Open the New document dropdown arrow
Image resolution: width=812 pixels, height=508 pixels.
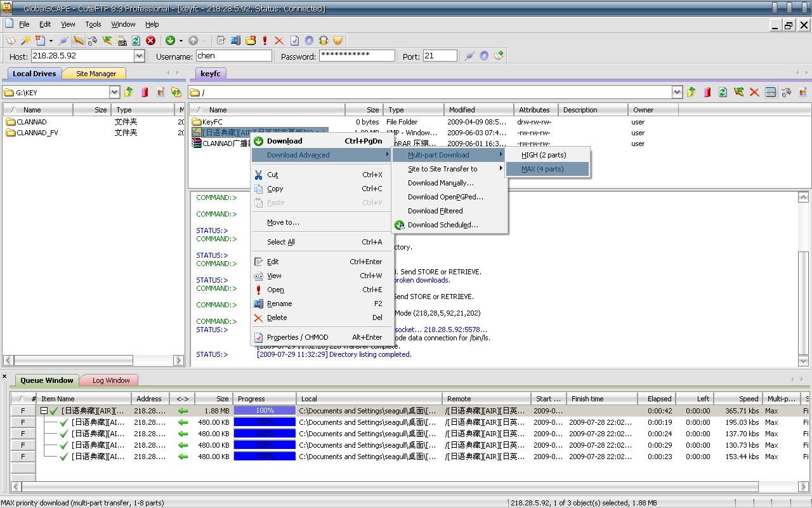tap(50, 41)
